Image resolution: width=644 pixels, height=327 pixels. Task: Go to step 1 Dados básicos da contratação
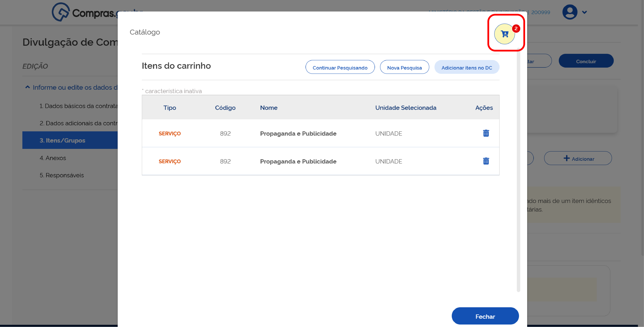point(78,106)
